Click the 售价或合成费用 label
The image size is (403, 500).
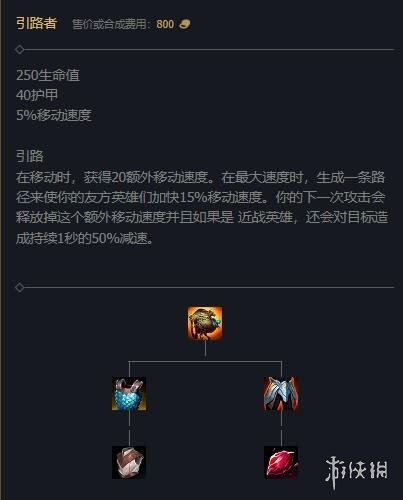(110, 24)
